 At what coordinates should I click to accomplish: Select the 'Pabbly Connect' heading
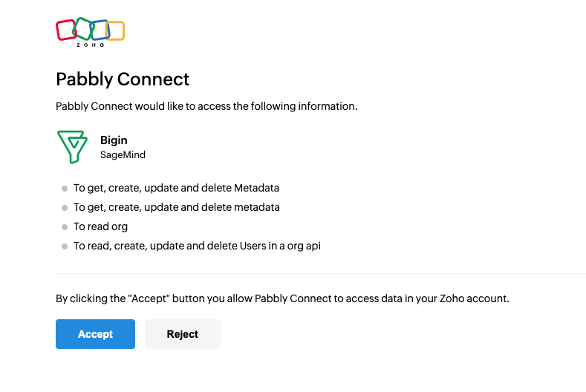pos(123,79)
